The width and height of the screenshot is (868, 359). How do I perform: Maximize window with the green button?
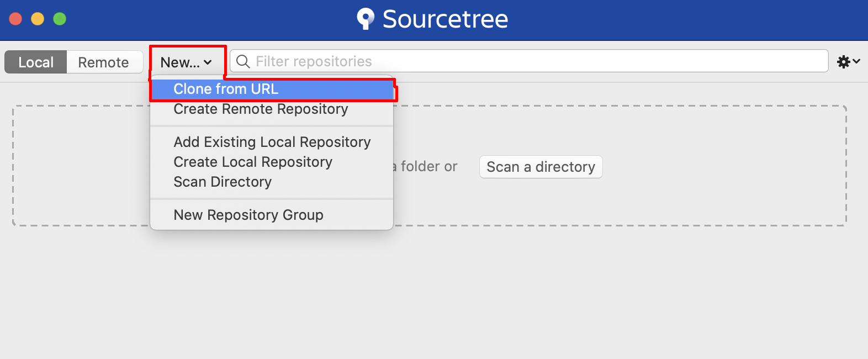[x=60, y=19]
